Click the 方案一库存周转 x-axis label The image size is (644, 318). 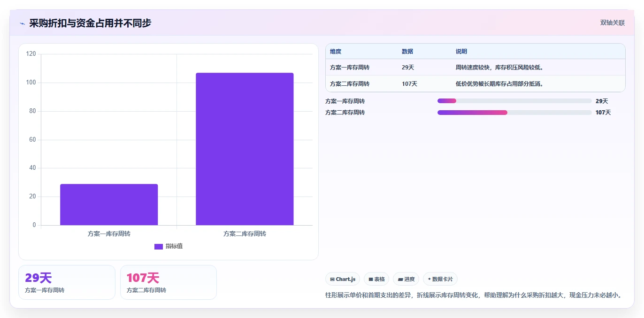(109, 234)
